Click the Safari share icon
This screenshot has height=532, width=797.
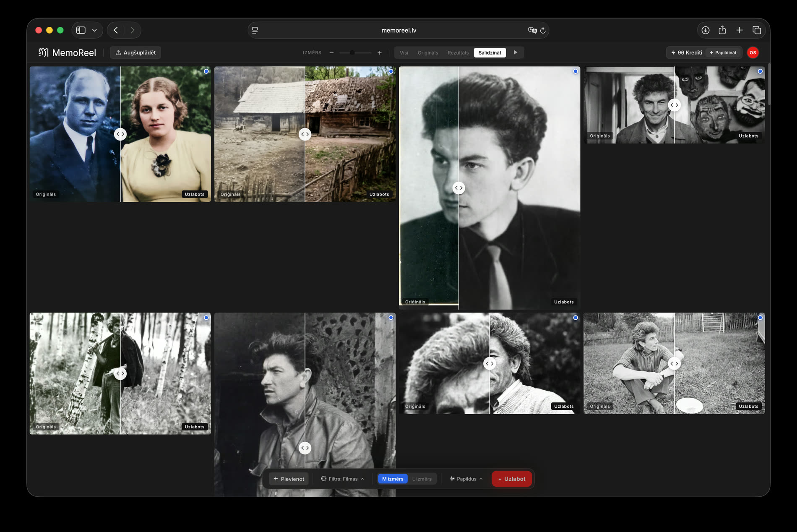(x=722, y=30)
